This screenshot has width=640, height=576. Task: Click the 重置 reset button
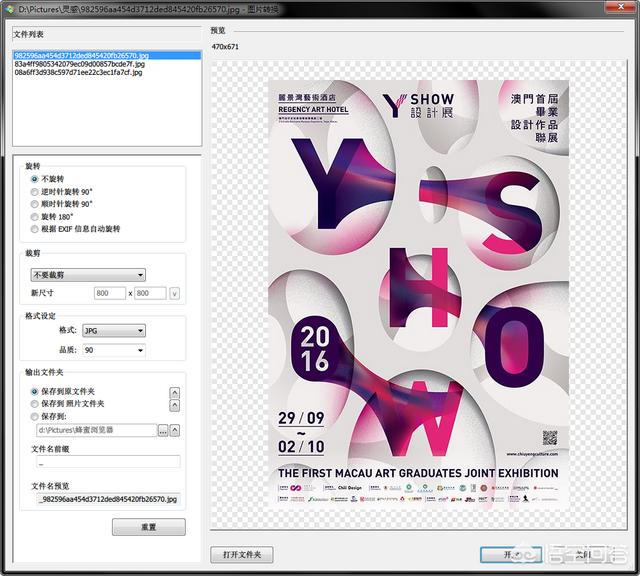coord(149,527)
